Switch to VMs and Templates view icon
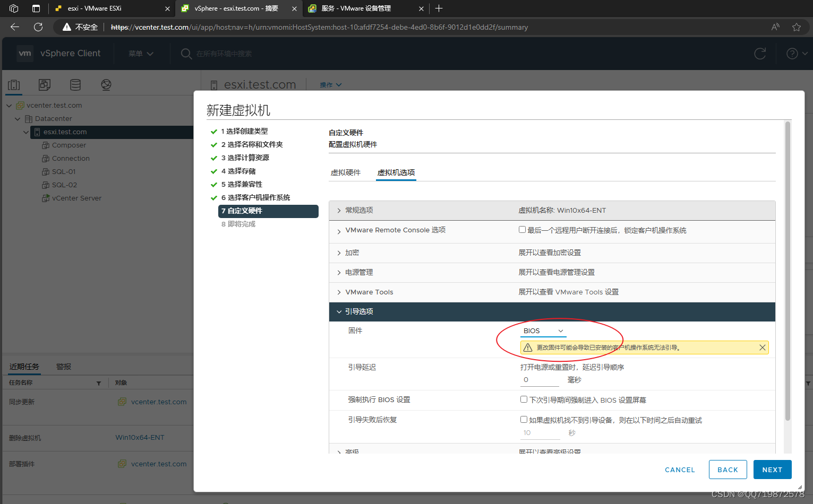Viewport: 813px width, 504px height. (x=45, y=85)
